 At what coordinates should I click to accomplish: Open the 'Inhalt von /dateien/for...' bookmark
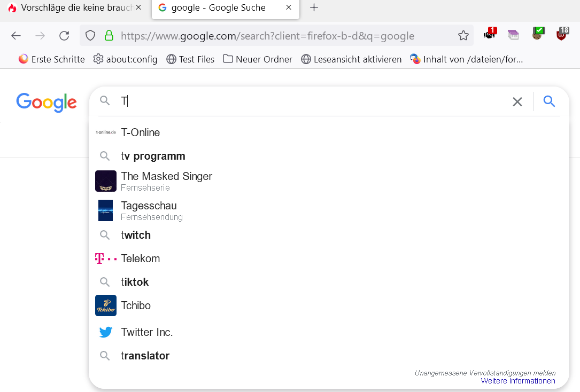coord(467,59)
